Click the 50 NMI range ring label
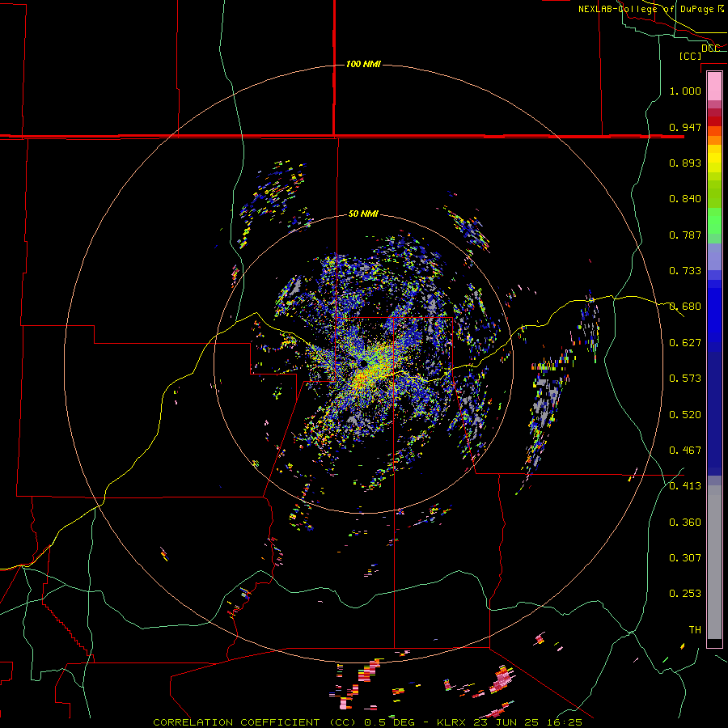Screen dimensions: 728x728 pyautogui.click(x=363, y=214)
